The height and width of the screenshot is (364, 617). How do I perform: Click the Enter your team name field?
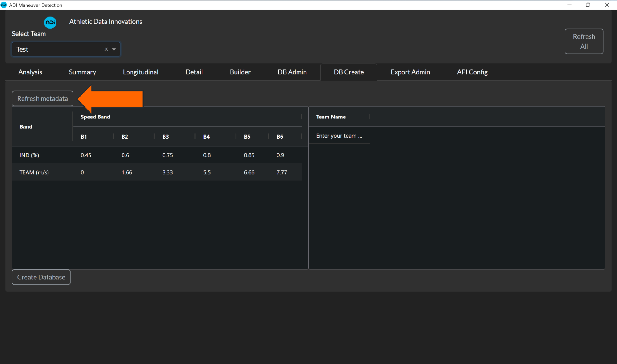pyautogui.click(x=339, y=136)
